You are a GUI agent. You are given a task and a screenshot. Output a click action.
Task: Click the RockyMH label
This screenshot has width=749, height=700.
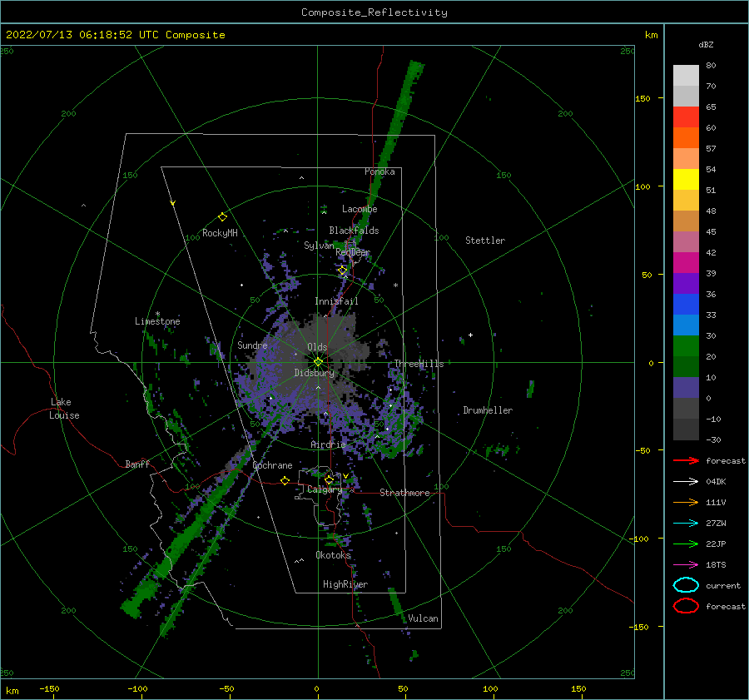click(x=220, y=233)
